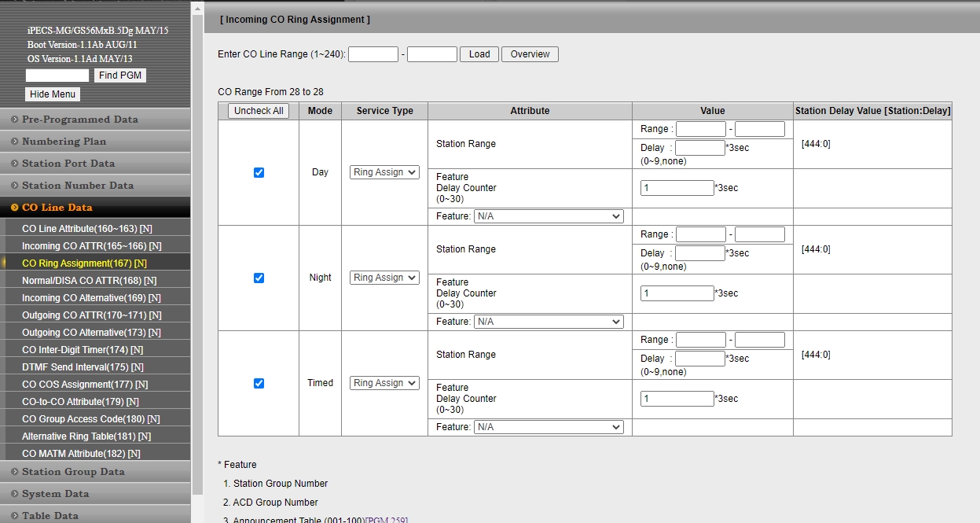Open Night mode Feature dropdown
Viewport: 980px width, 523px height.
tap(548, 322)
